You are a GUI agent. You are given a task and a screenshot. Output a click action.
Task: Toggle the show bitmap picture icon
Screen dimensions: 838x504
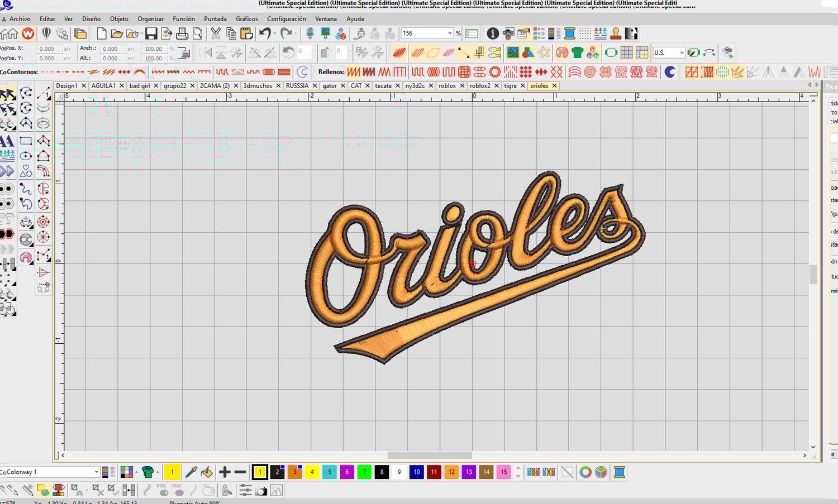pyautogui.click(x=512, y=52)
